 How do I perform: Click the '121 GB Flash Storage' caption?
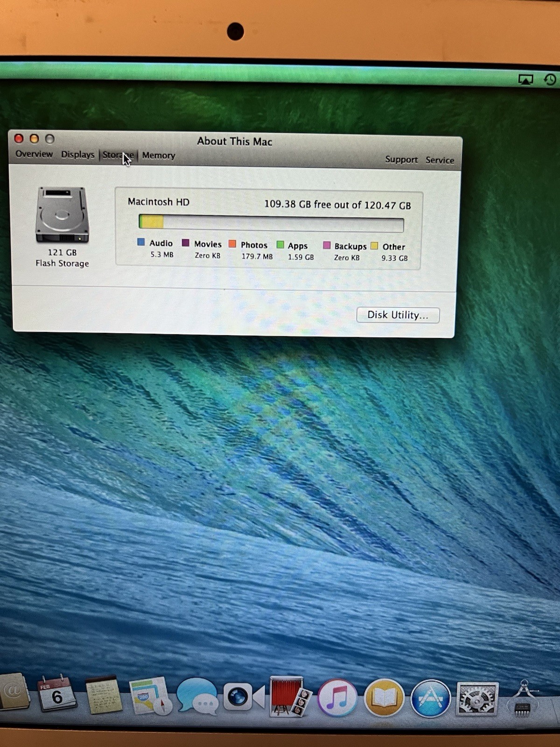62,258
